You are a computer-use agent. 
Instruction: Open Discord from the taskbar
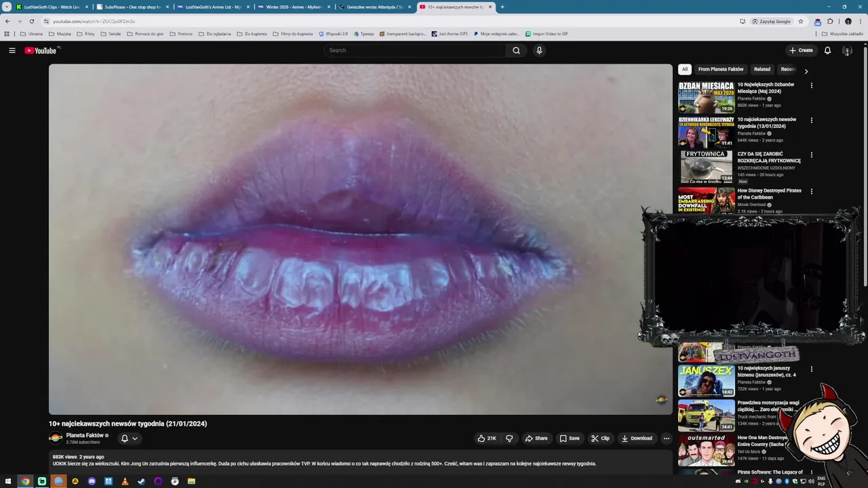92,481
